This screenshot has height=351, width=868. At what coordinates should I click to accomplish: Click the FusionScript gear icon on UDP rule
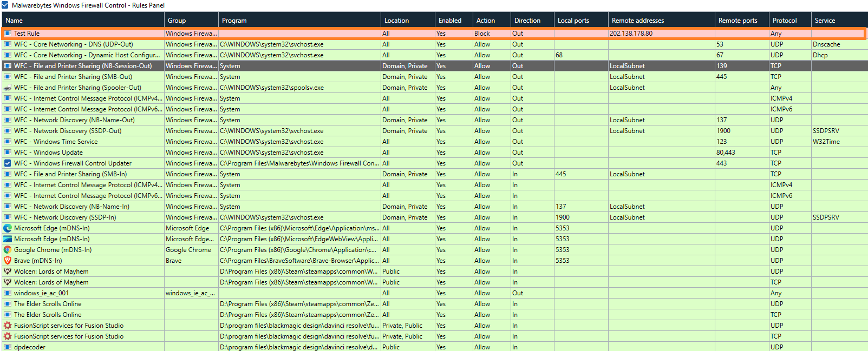tap(8, 326)
